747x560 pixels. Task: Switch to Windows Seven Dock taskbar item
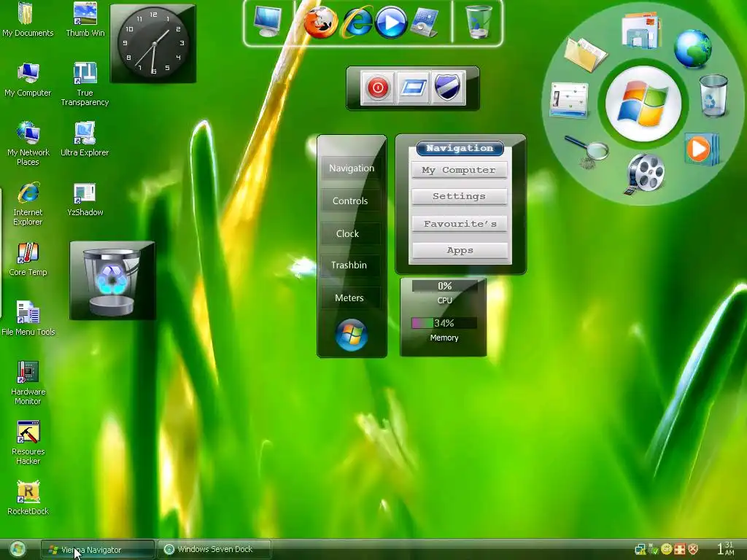point(214,549)
